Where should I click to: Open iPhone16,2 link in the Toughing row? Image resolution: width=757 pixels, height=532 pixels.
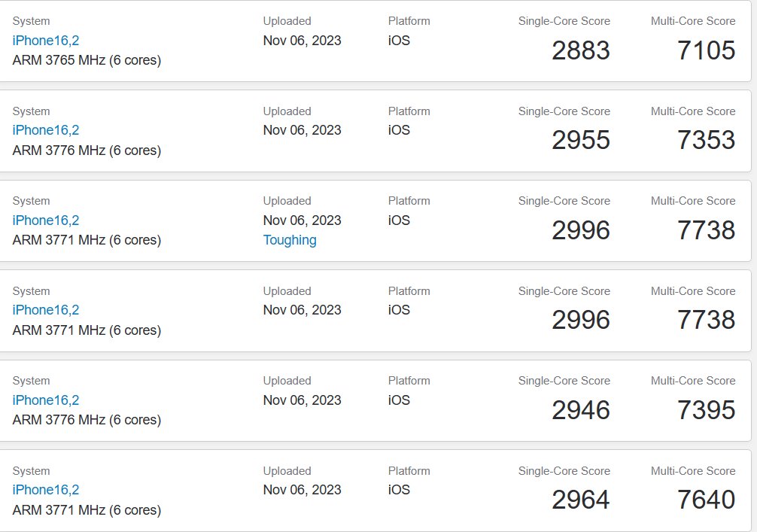[46, 220]
